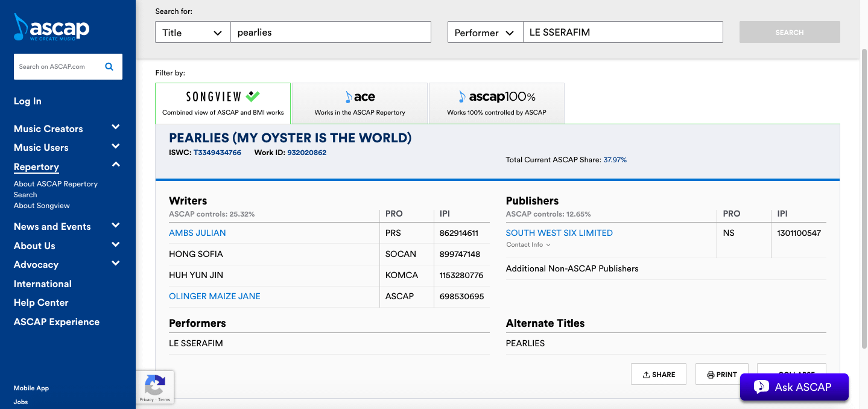Open the Title search type dropdown
This screenshot has height=409, width=868.
[192, 33]
